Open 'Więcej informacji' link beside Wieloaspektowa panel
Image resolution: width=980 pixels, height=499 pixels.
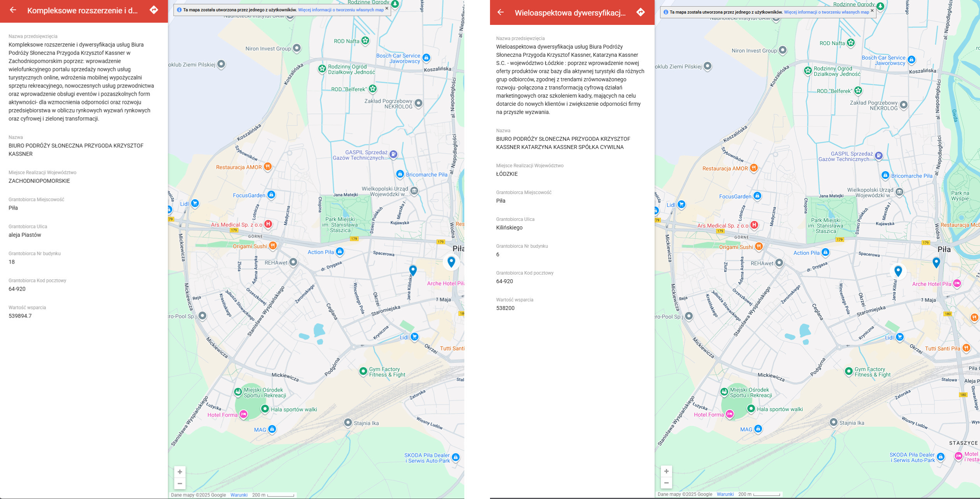pyautogui.click(x=826, y=12)
